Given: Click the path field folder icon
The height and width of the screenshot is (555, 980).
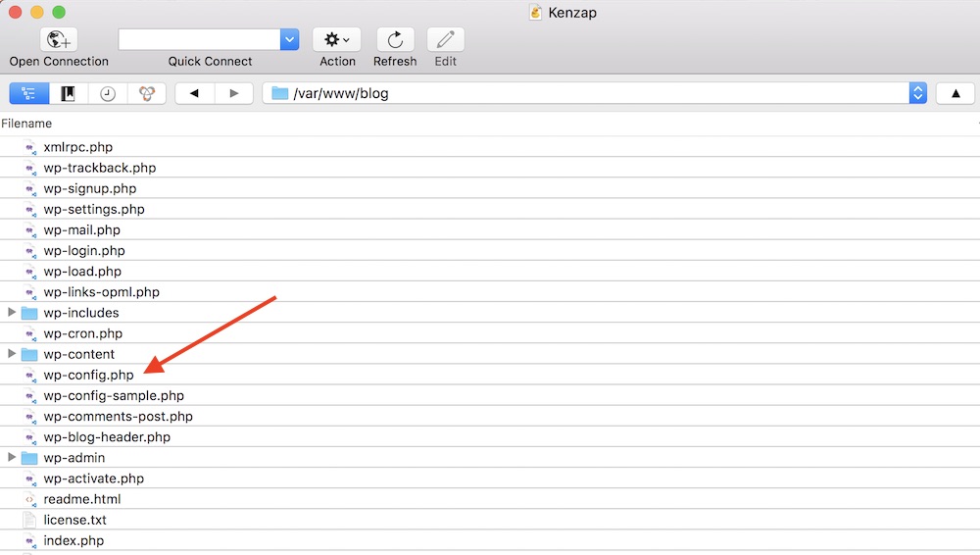Looking at the screenshot, I should click(x=279, y=93).
